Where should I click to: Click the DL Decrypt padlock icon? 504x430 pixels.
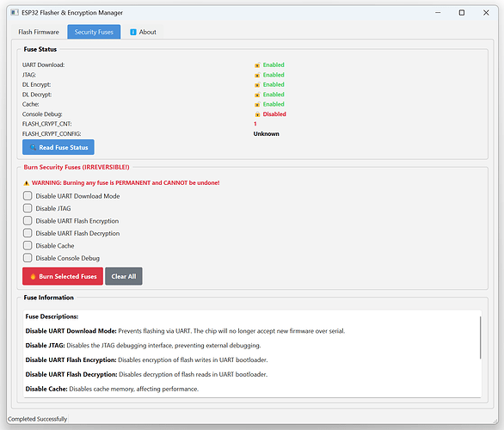pyautogui.click(x=257, y=95)
